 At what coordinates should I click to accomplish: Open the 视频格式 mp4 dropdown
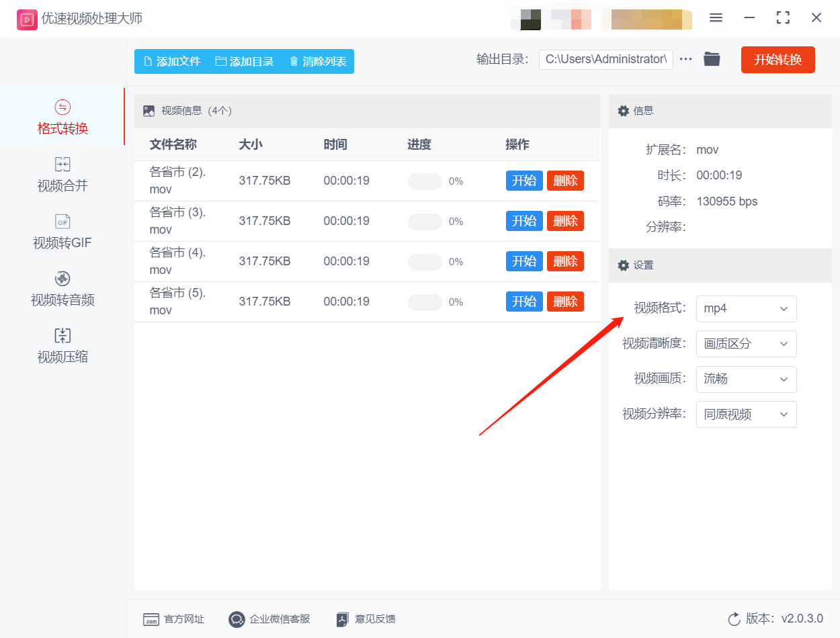(x=746, y=309)
